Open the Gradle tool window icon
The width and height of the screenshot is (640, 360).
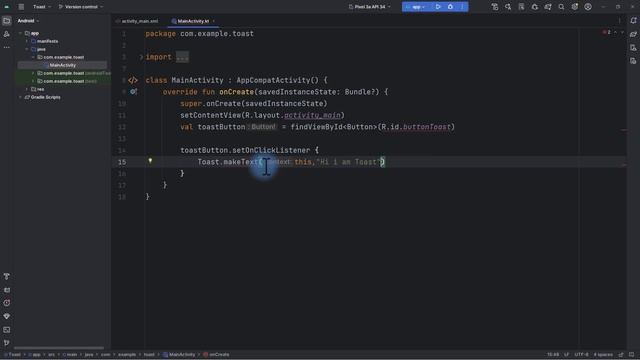633,34
